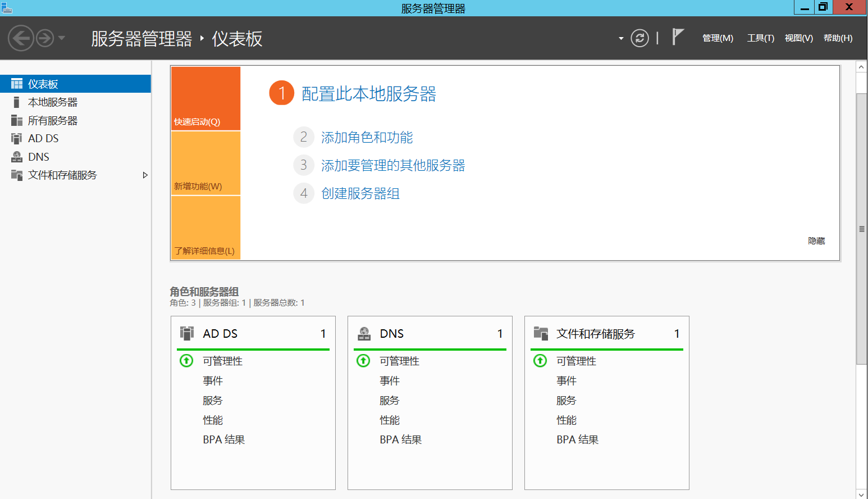Click the DNS tile icon
This screenshot has width=868, height=499.
coord(364,333)
